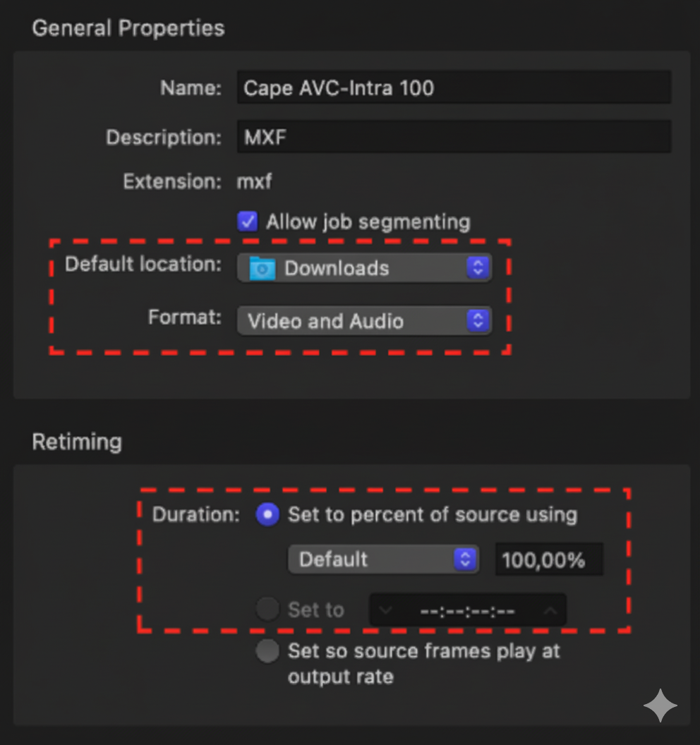This screenshot has height=745, width=700.
Task: Select the Set to timecode radio button
Action: (x=267, y=609)
